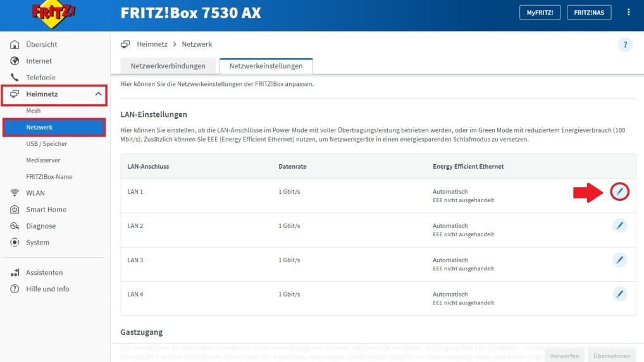Click the LAN-Einstellungen heading

coord(154,114)
